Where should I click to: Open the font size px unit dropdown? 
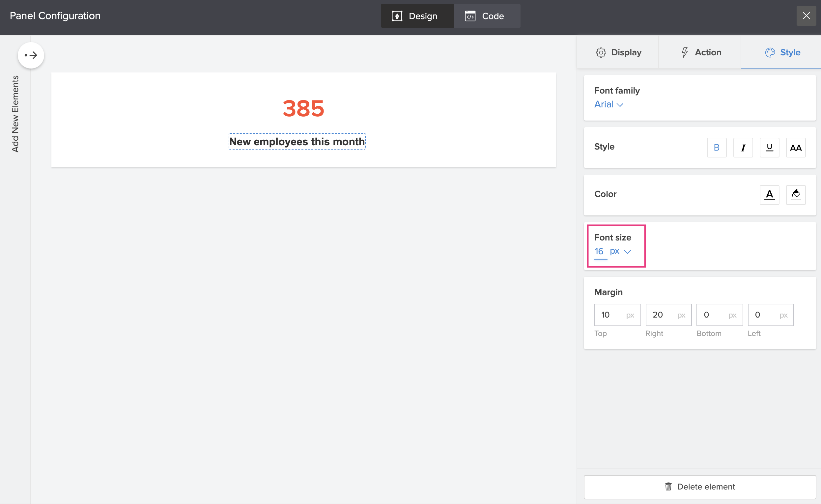[x=620, y=251]
